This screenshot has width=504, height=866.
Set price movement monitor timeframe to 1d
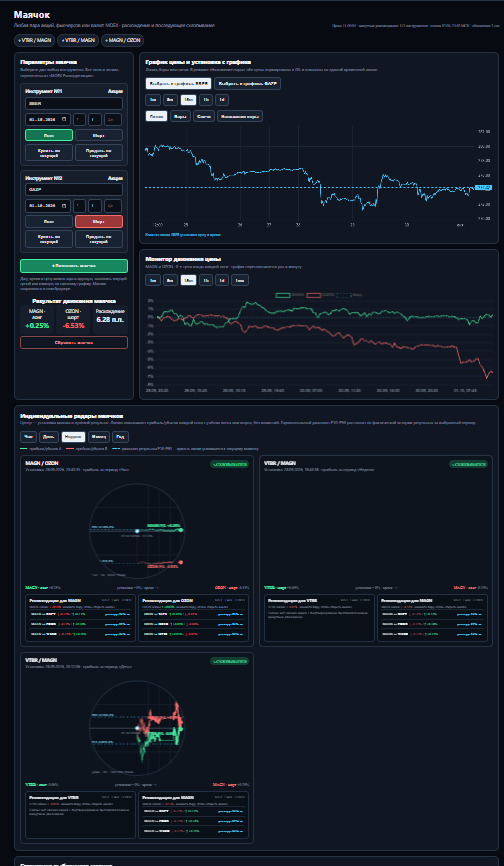point(222,280)
